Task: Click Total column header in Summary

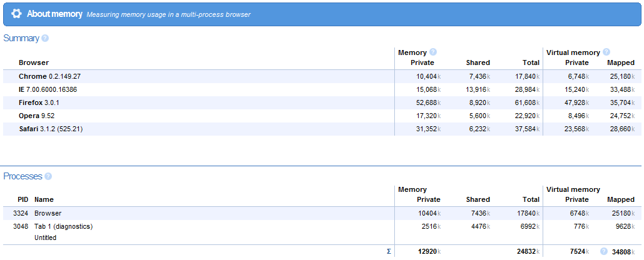Action: [531, 62]
